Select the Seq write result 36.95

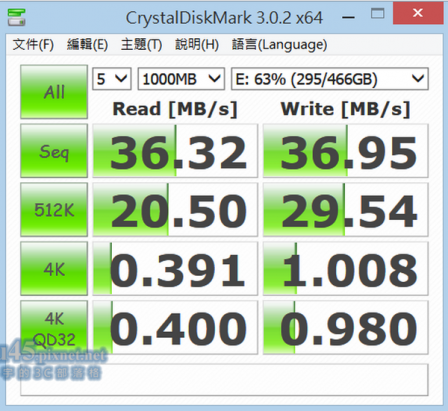tap(346, 151)
